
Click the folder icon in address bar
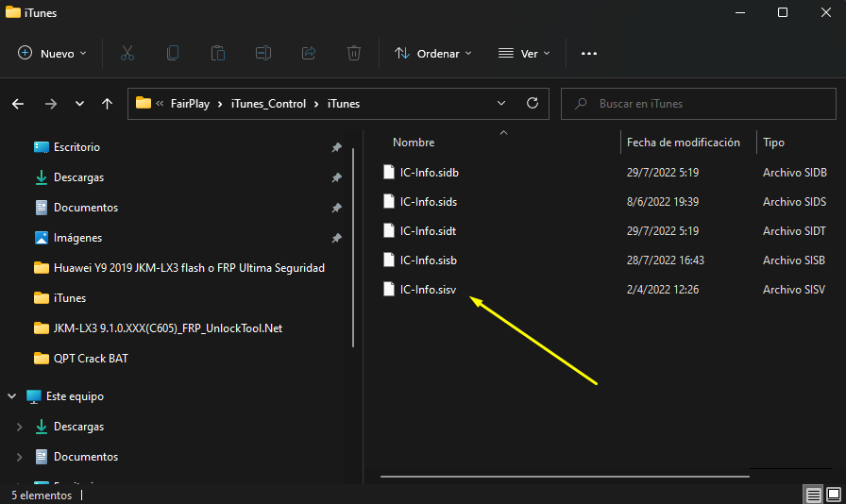143,103
